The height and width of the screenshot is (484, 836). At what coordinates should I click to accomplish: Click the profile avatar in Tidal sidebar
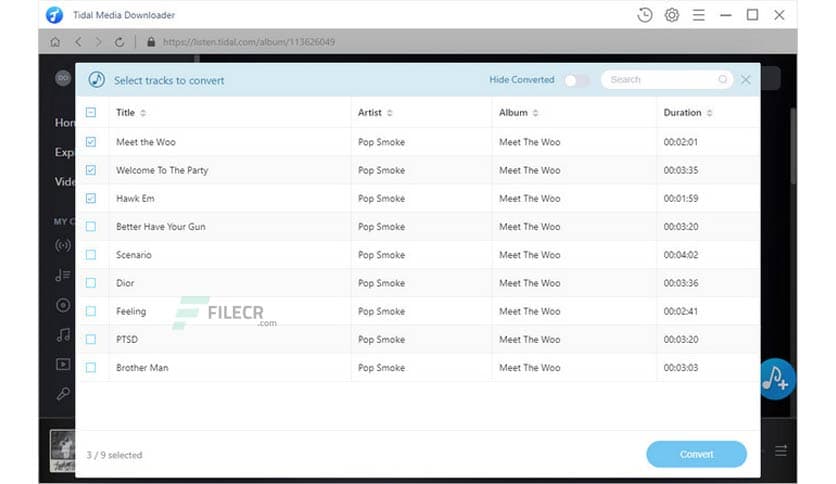63,78
